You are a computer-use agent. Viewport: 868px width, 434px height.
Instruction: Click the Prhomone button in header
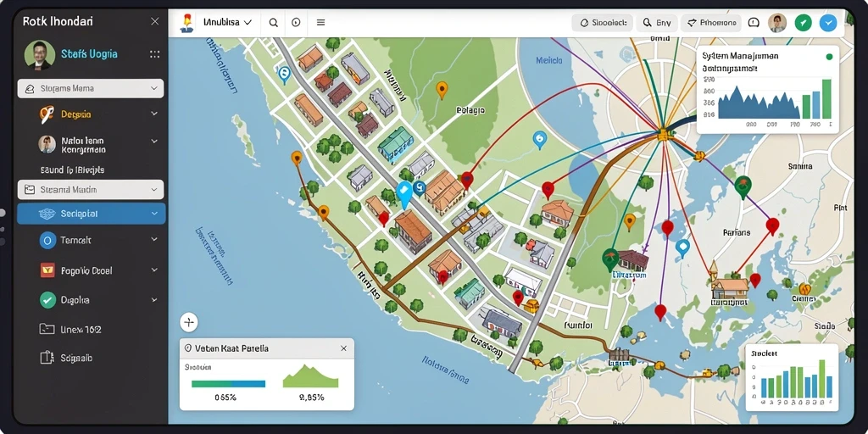[711, 23]
